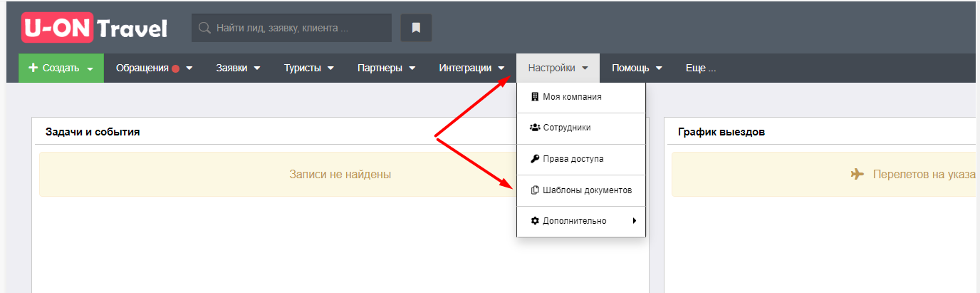The width and height of the screenshot is (980, 293).
Task: Click the plus icon on Создать
Action: coord(33,68)
